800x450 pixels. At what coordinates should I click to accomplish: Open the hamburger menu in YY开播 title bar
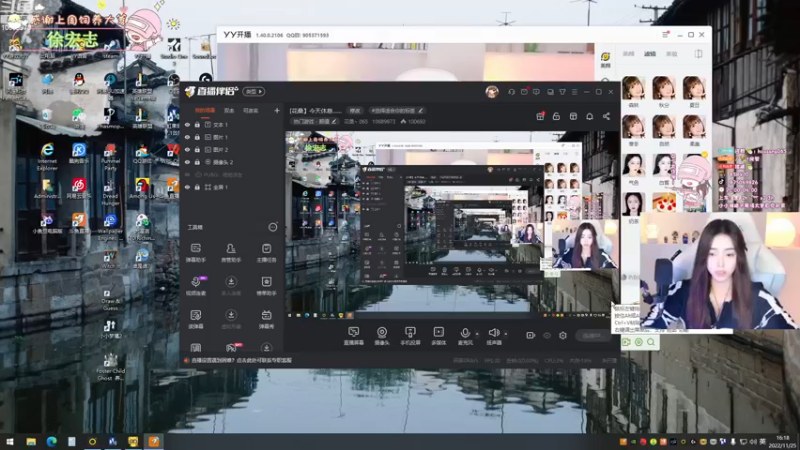point(665,35)
